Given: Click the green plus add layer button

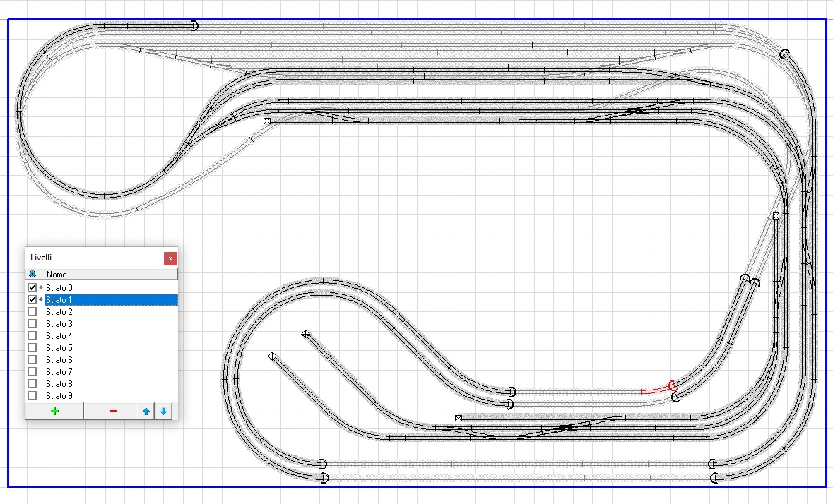Looking at the screenshot, I should pos(54,412).
